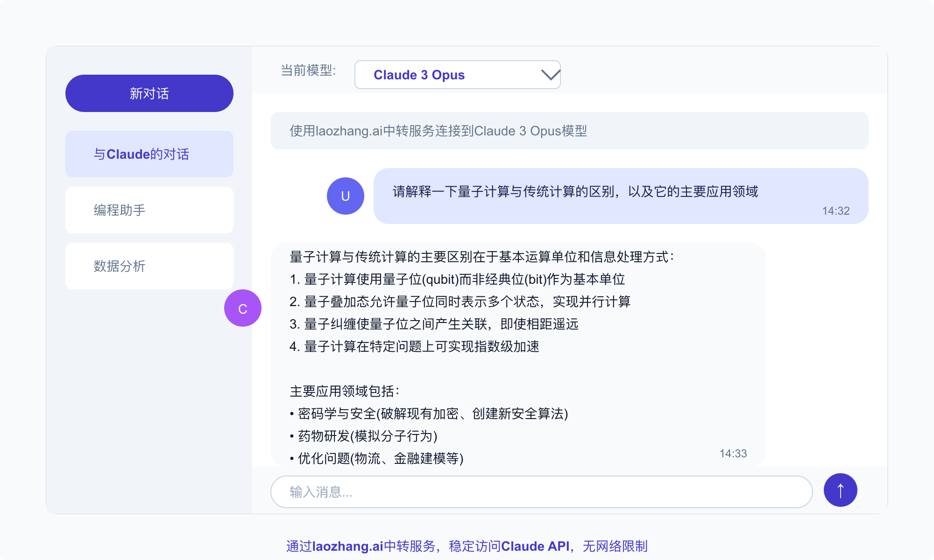Image resolution: width=934 pixels, height=560 pixels.
Task: Click the 主要应用领域包括 heading
Action: click(x=345, y=391)
